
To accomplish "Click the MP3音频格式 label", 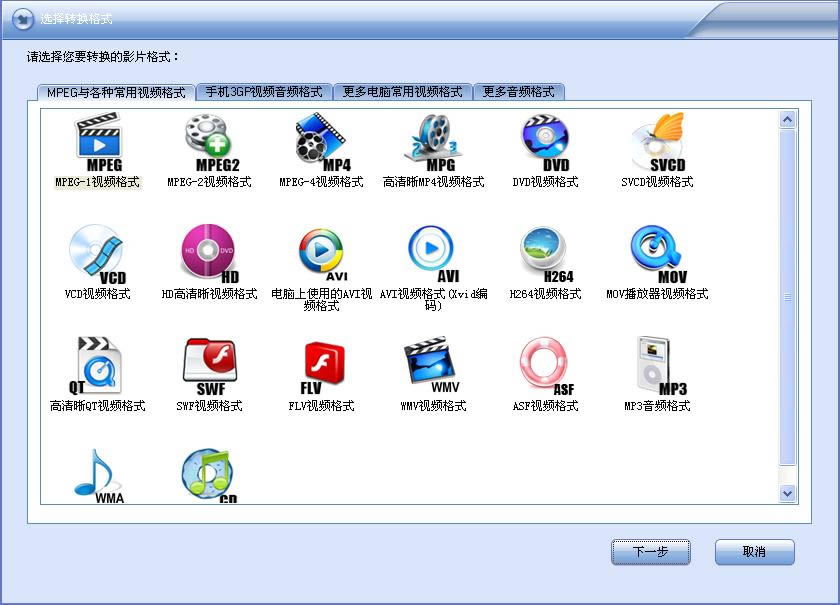I will click(657, 406).
